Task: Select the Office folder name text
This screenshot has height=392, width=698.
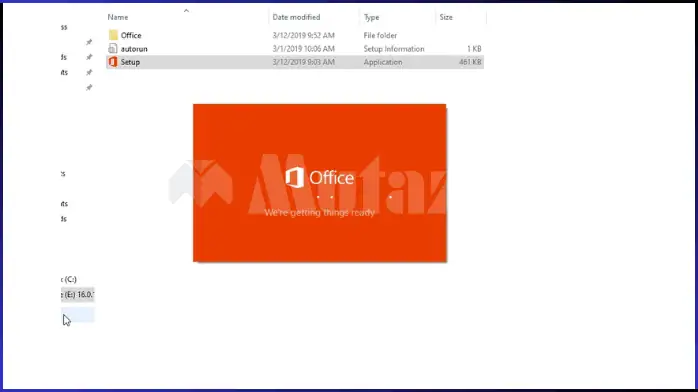Action: click(x=131, y=35)
